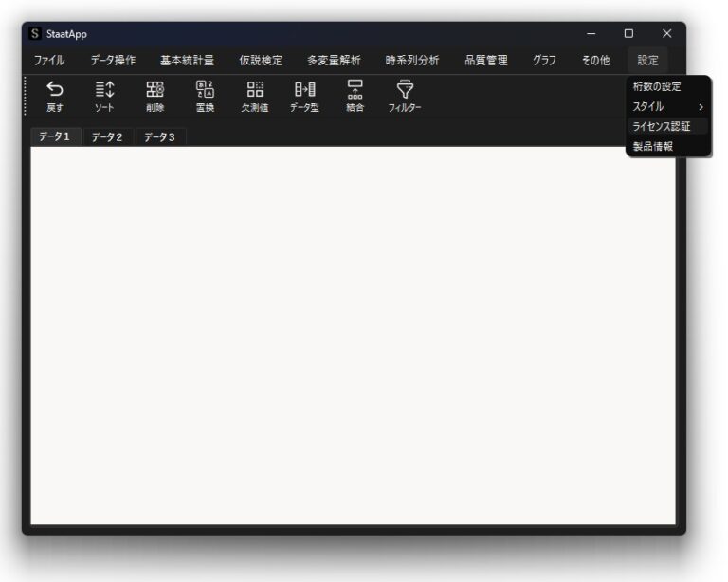The height and width of the screenshot is (582, 728).
Task: Switch to the データ2 tab
Action: [107, 137]
